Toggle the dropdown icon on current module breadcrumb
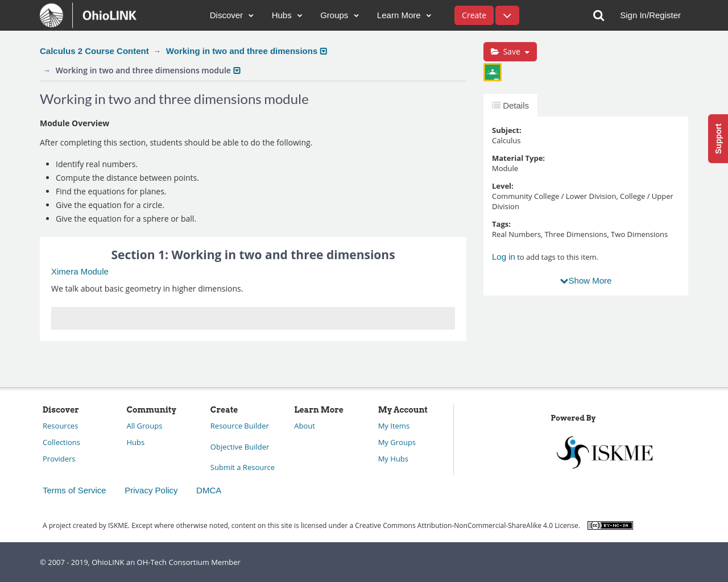728x582 pixels. 237,70
